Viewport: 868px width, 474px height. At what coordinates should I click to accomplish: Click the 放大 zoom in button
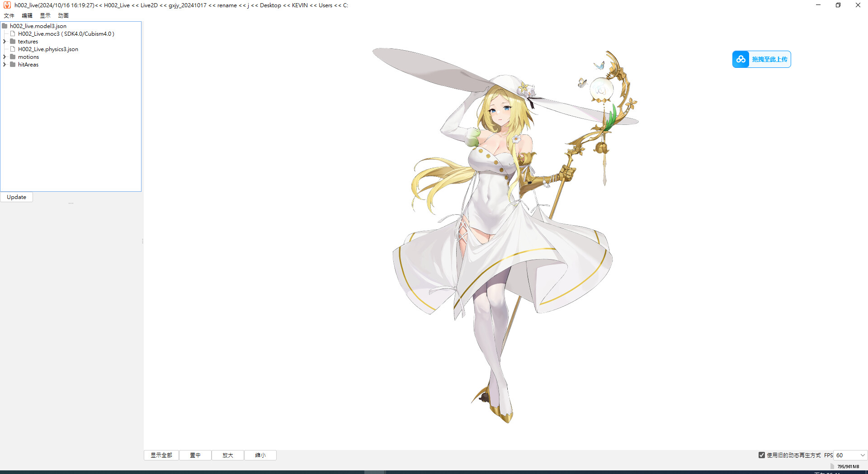[x=228, y=455]
